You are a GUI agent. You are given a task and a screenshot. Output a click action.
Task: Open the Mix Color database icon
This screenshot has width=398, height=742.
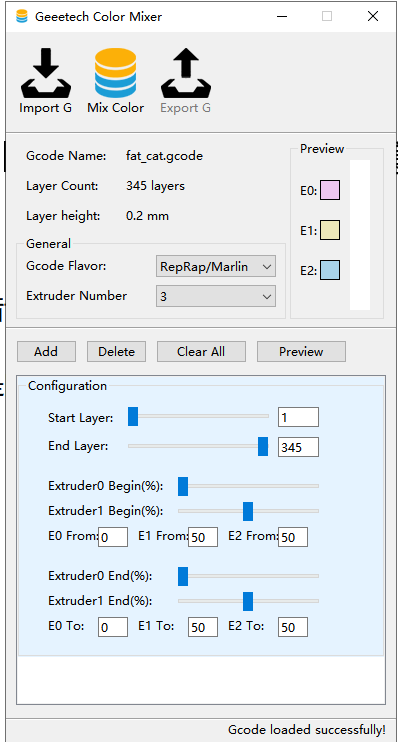click(x=115, y=73)
